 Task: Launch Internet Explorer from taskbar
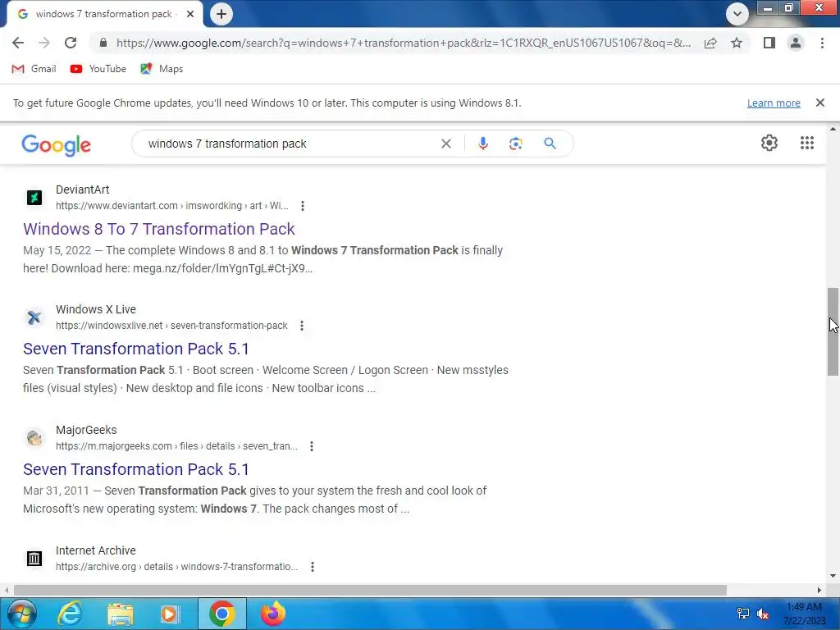70,614
